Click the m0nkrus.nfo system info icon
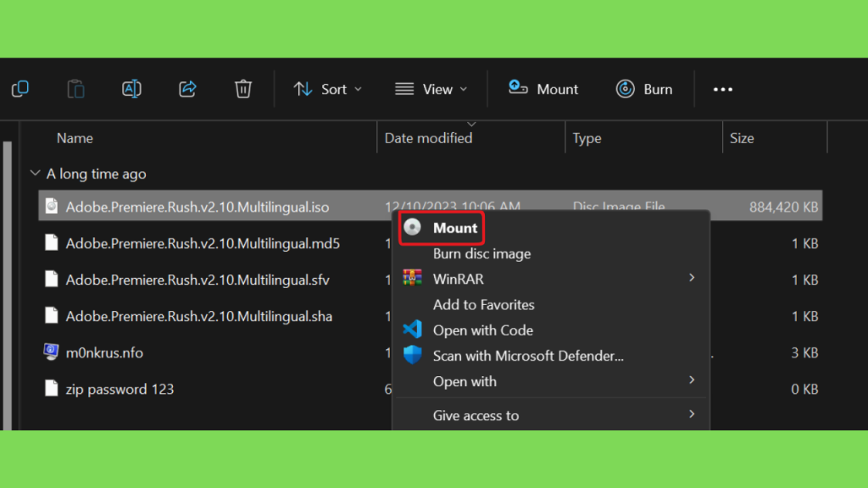 [51, 352]
